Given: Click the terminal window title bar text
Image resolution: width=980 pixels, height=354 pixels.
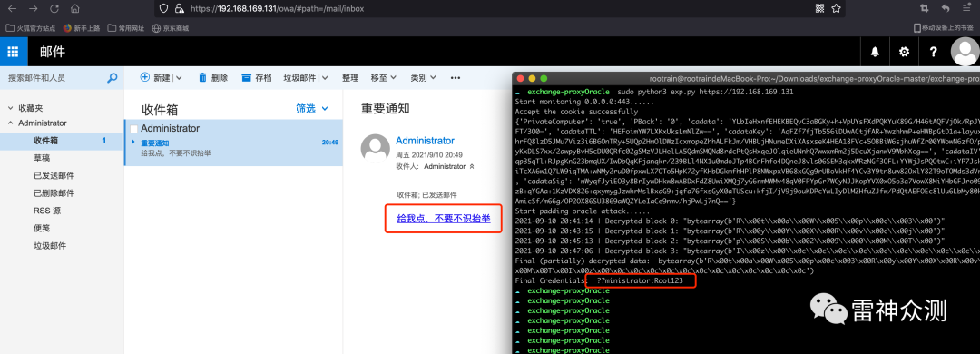Looking at the screenshot, I should 814,79.
